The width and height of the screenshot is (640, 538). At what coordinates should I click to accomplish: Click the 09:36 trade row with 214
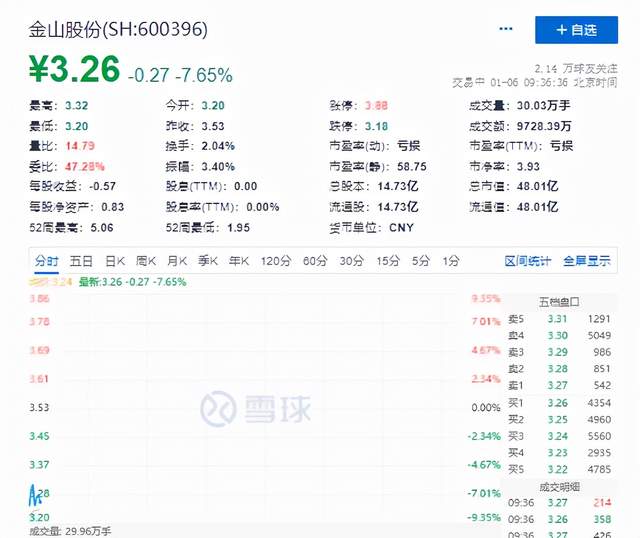(x=559, y=502)
